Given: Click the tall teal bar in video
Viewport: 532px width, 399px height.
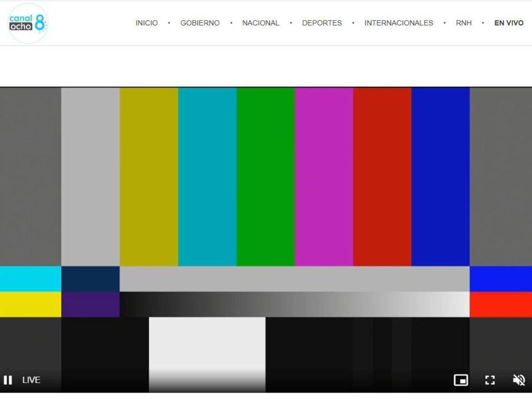Looking at the screenshot, I should pos(207,176).
